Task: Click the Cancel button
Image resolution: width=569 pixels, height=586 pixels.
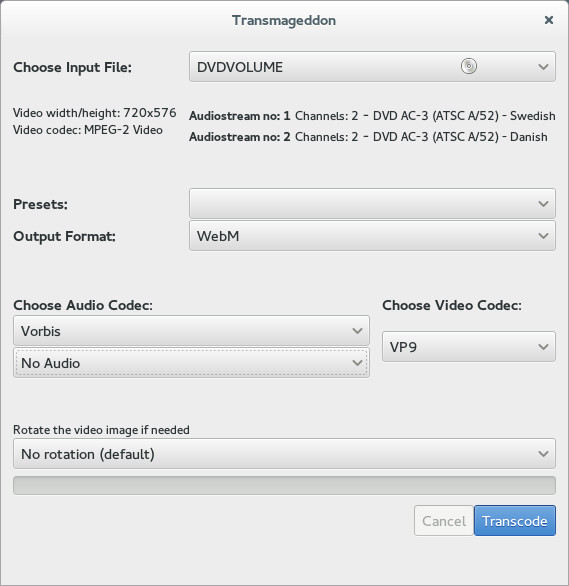Action: [x=444, y=521]
